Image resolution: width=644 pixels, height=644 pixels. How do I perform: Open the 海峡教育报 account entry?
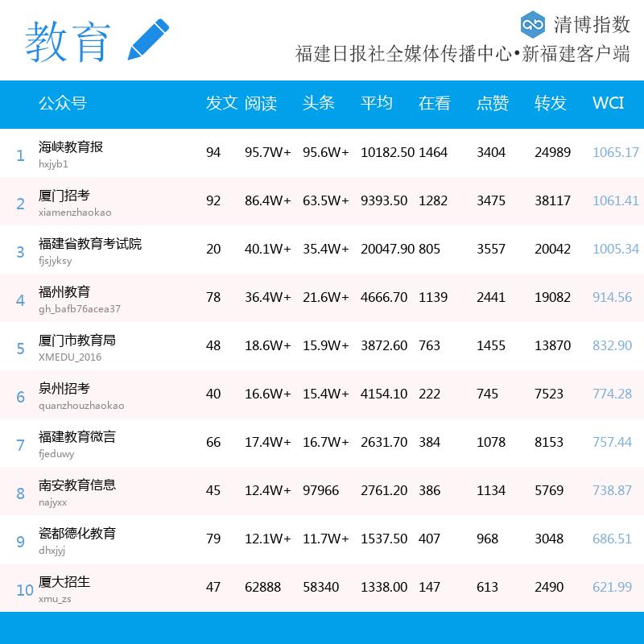(x=71, y=147)
